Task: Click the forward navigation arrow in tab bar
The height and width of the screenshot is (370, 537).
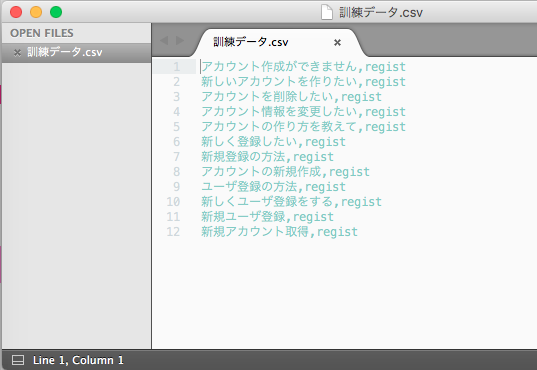Action: click(x=180, y=40)
